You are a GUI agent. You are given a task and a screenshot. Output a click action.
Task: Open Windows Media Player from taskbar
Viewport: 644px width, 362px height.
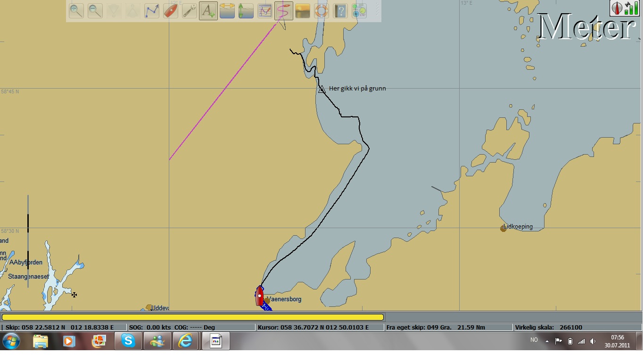click(69, 341)
